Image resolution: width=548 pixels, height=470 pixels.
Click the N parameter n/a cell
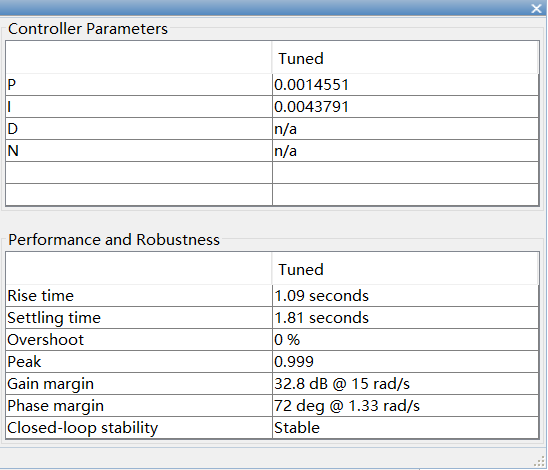(x=405, y=151)
